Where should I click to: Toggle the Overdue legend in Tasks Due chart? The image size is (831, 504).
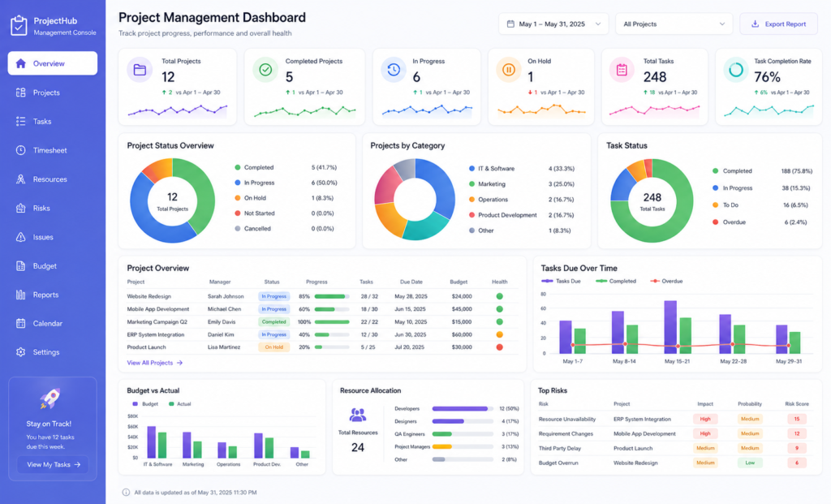pos(666,281)
